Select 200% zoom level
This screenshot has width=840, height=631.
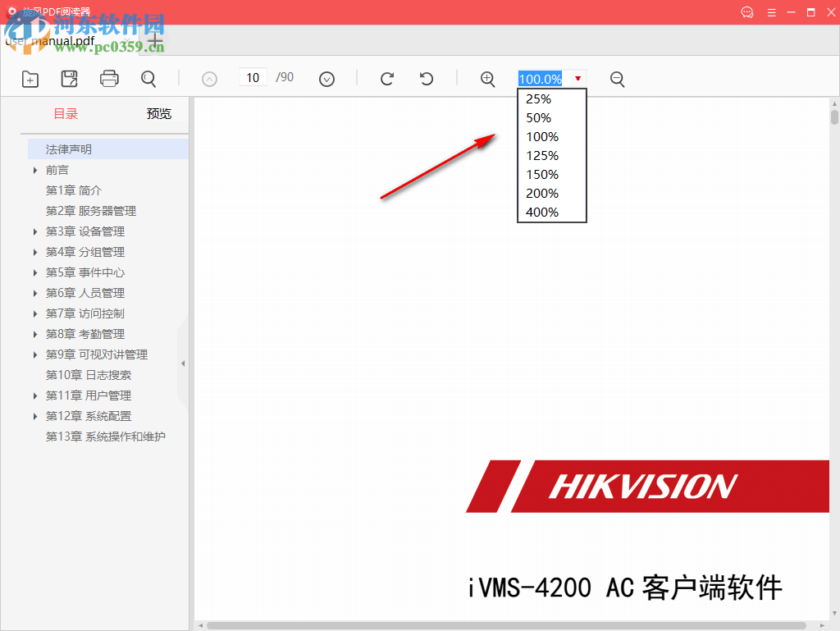(x=541, y=193)
